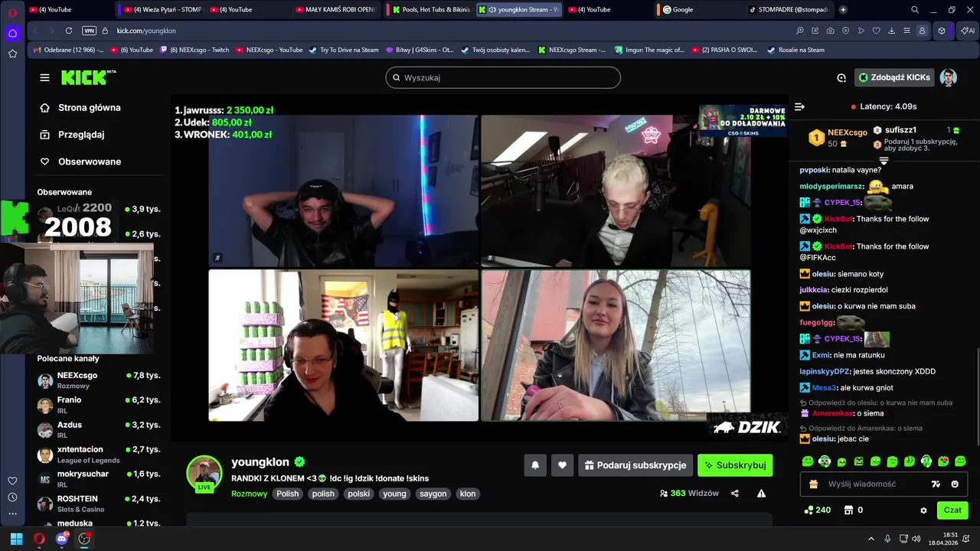The image size is (980, 551).
Task: Open the Imgur bookmark
Action: pyautogui.click(x=648, y=50)
